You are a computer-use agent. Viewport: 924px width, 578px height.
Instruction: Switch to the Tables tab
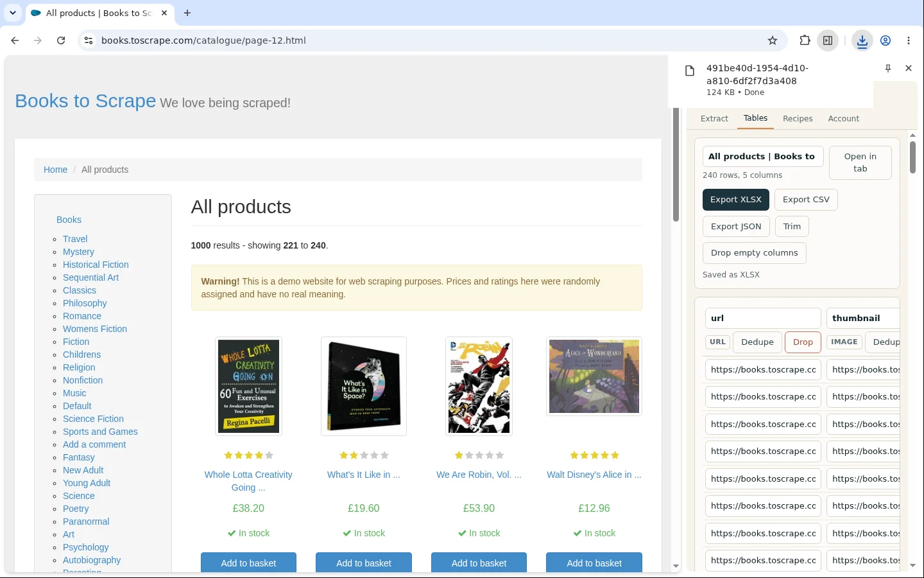(x=755, y=118)
